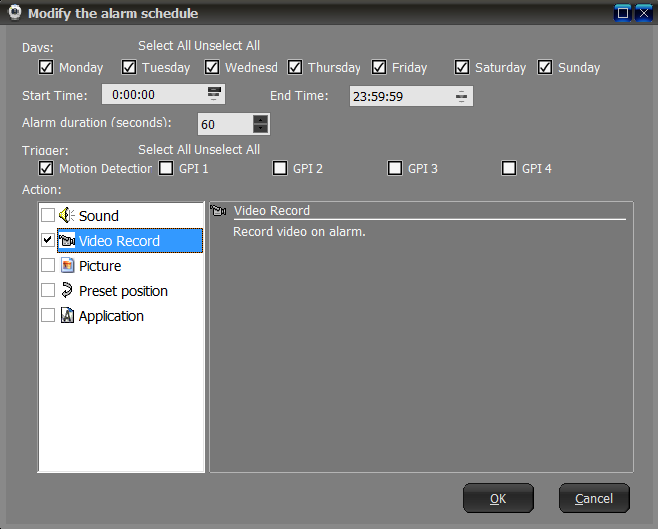This screenshot has height=529, width=658.
Task: Check the GPI 3 trigger checkbox
Action: coord(395,168)
